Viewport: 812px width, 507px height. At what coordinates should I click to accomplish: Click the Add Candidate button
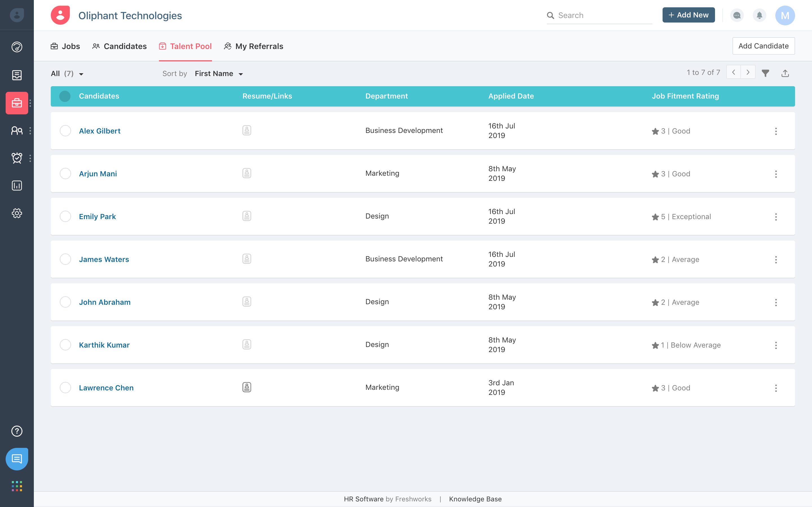763,46
